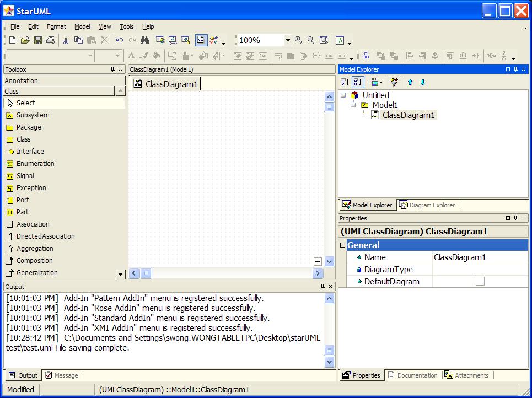Image resolution: width=532 pixels, height=398 pixels.
Task: Click the Fit To Window zoom icon
Action: 324,40
